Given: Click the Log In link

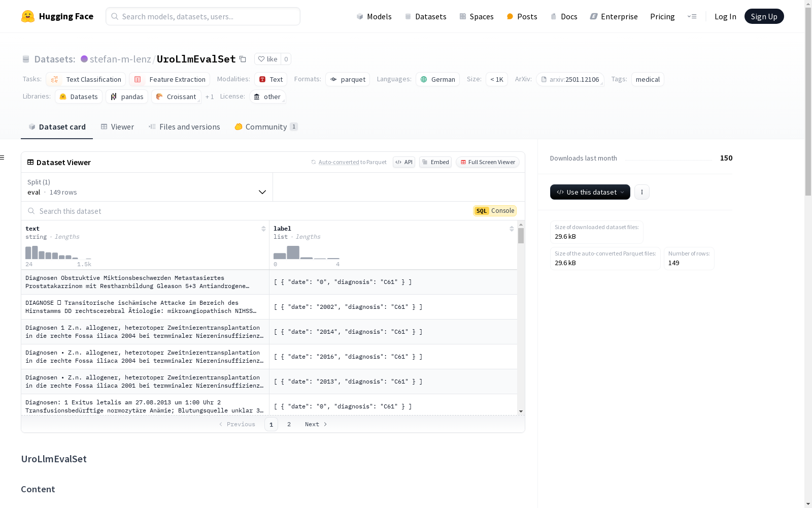Looking at the screenshot, I should point(725,16).
